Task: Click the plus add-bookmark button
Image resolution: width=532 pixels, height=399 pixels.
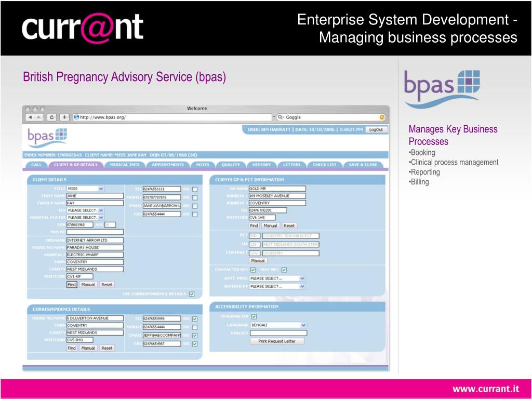Action: coord(64,117)
